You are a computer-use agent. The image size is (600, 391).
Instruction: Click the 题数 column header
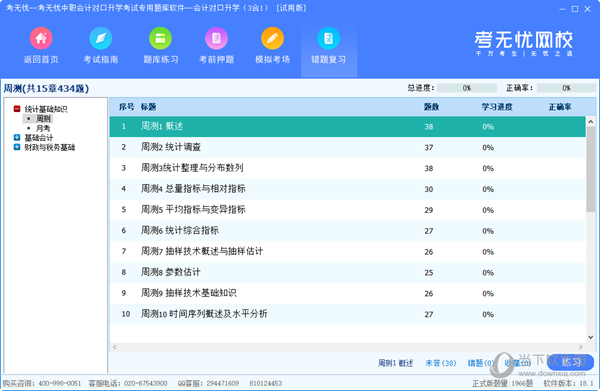(431, 107)
